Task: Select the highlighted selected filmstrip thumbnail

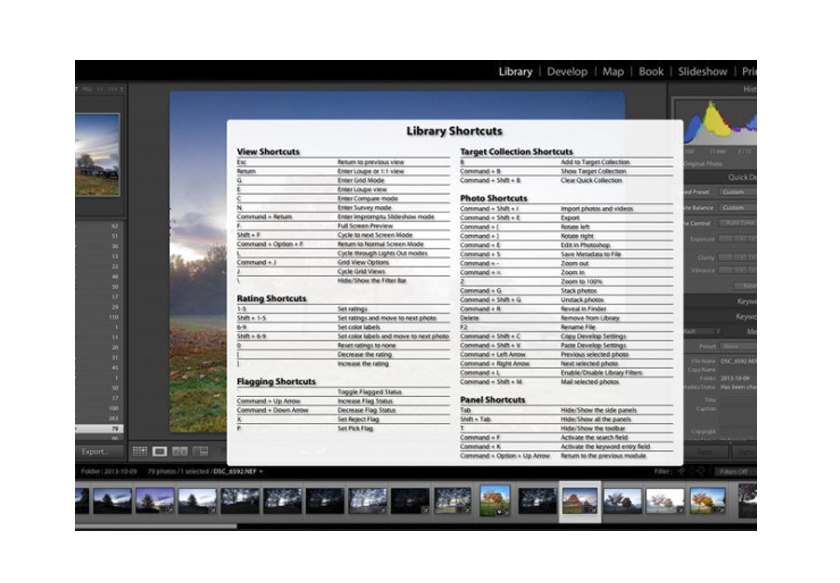Action: tap(580, 501)
